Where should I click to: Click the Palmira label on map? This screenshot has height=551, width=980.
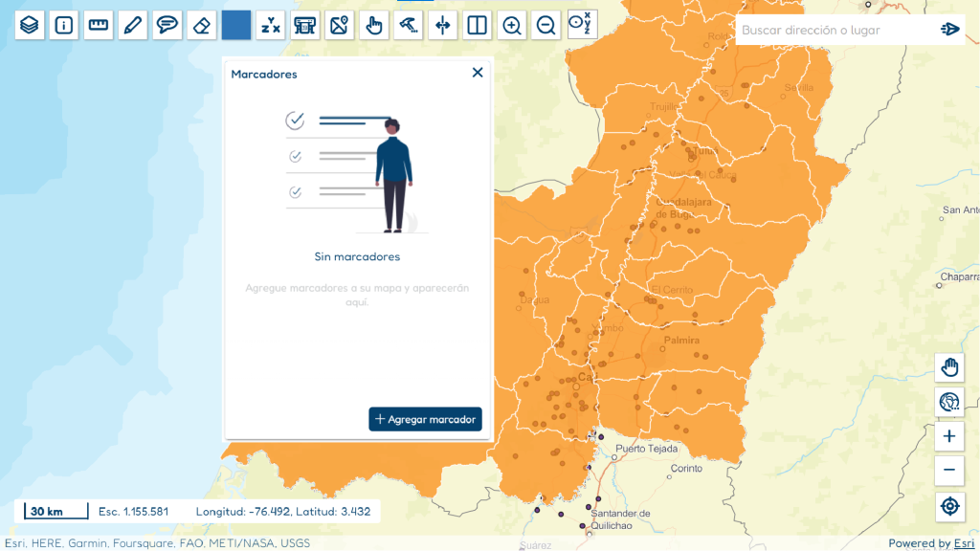[x=681, y=340]
